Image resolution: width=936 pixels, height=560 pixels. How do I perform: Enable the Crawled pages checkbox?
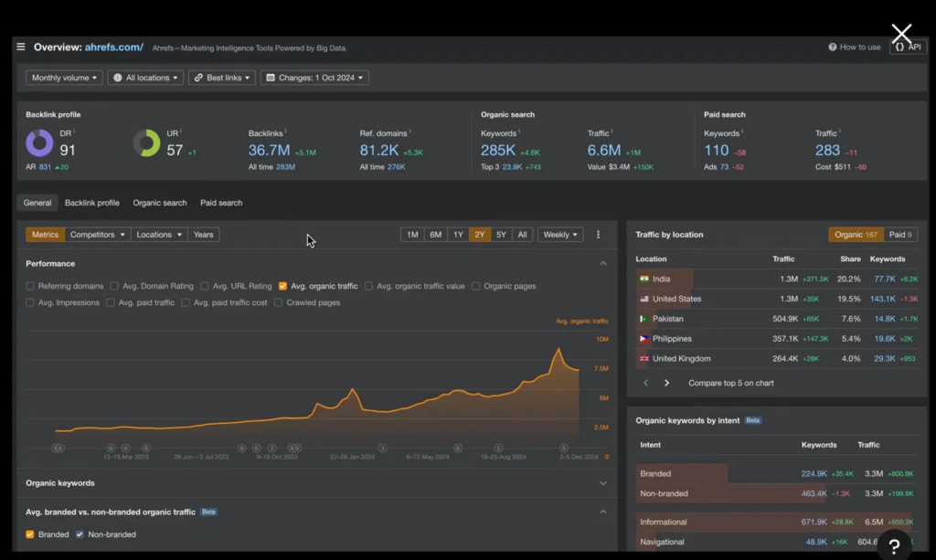tap(278, 302)
